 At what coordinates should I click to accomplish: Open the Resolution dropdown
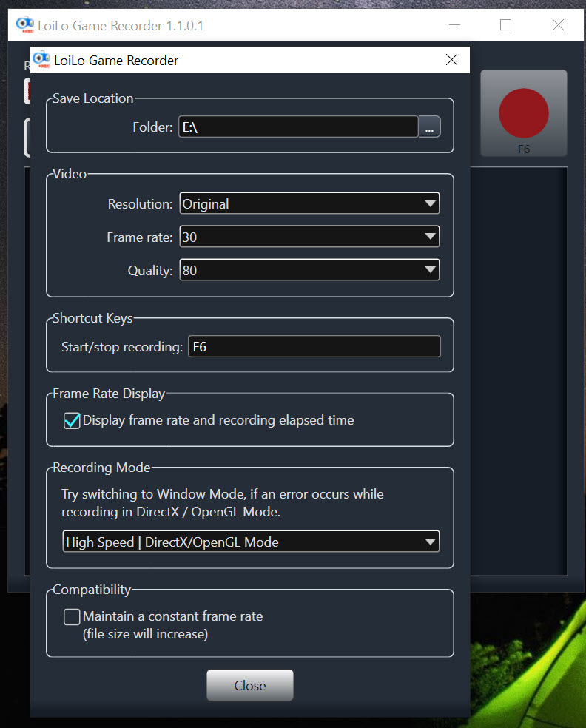point(309,203)
